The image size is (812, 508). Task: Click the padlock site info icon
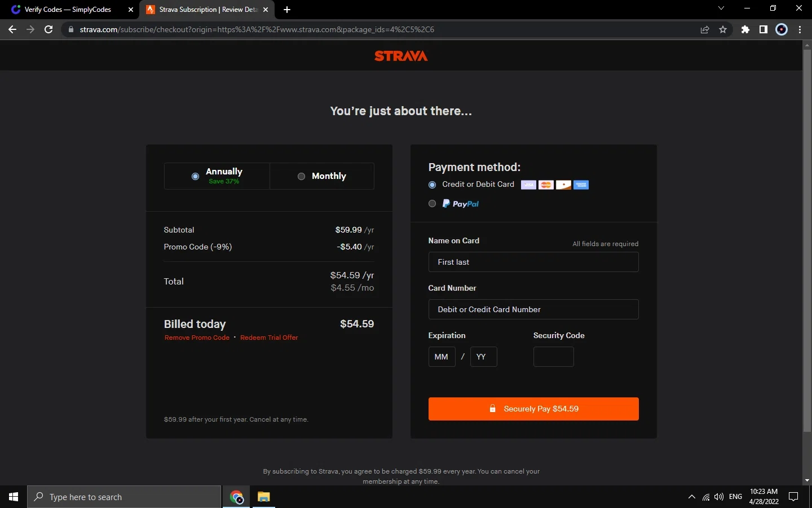pos(70,29)
